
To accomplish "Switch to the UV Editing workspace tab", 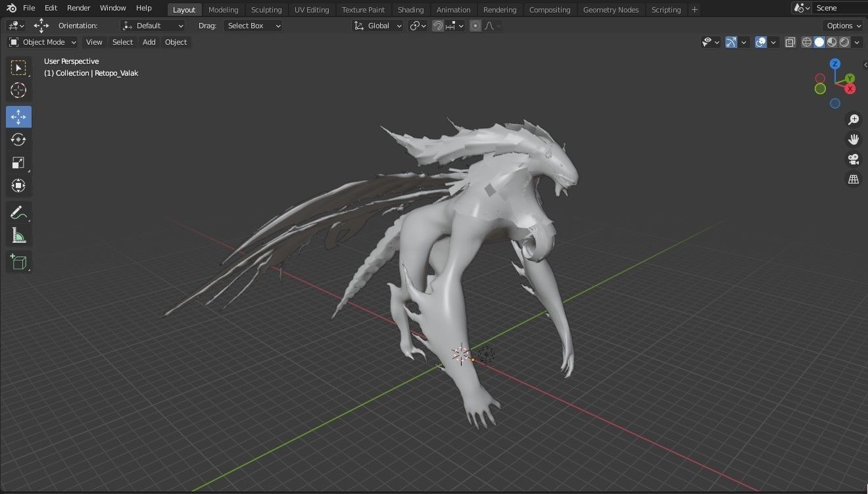I will (312, 10).
